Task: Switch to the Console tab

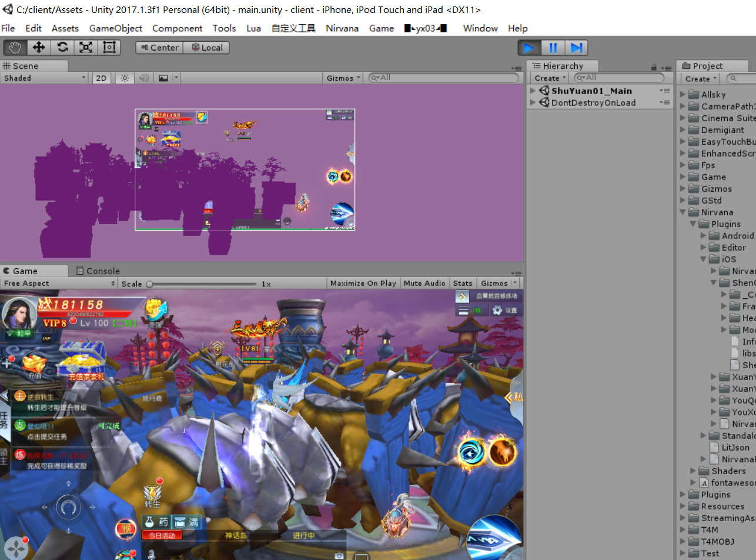Action: coord(98,271)
